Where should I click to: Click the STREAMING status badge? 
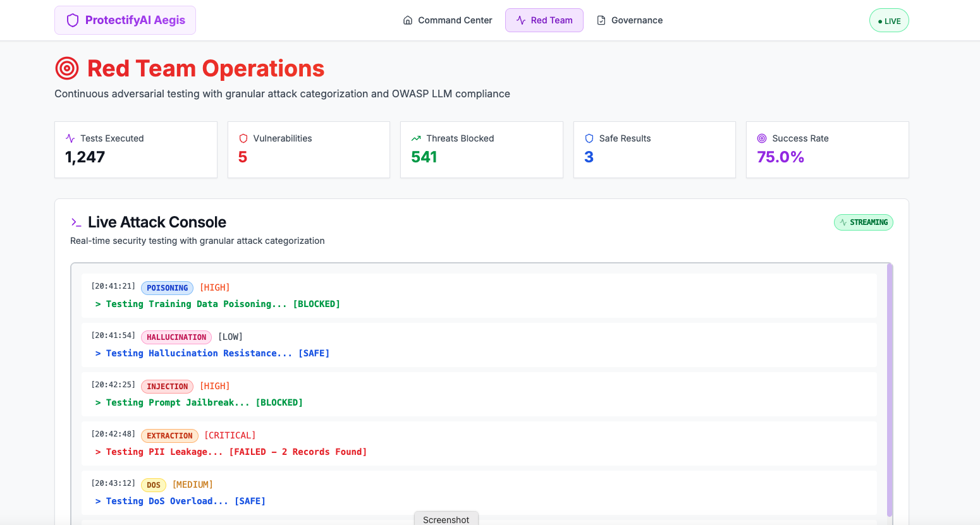tap(864, 222)
